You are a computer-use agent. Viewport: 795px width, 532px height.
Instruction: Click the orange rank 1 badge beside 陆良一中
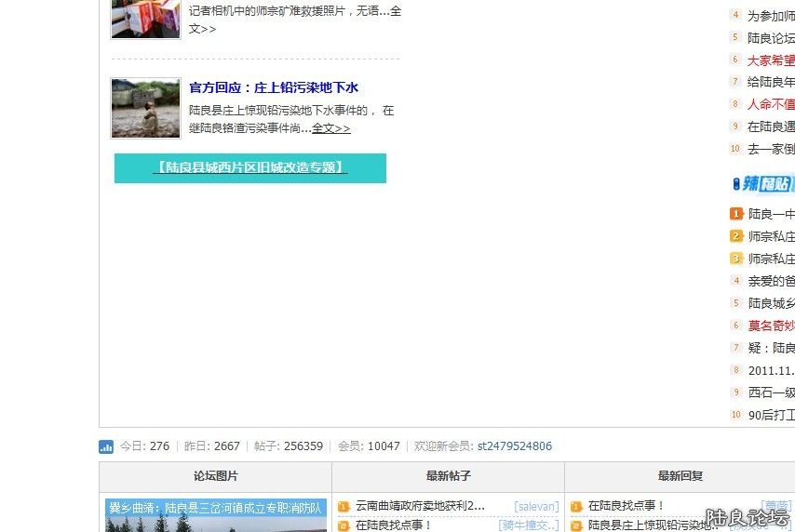coord(736,214)
